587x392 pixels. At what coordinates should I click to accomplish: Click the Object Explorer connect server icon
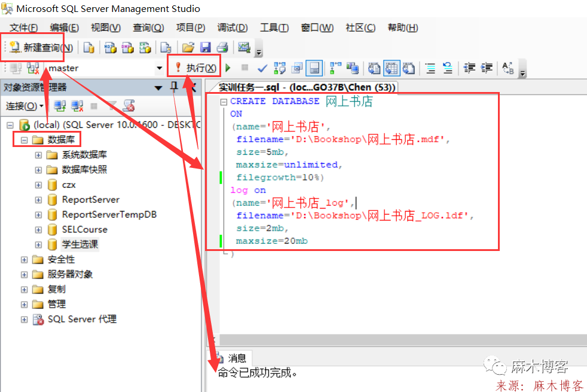pyautogui.click(x=60, y=106)
